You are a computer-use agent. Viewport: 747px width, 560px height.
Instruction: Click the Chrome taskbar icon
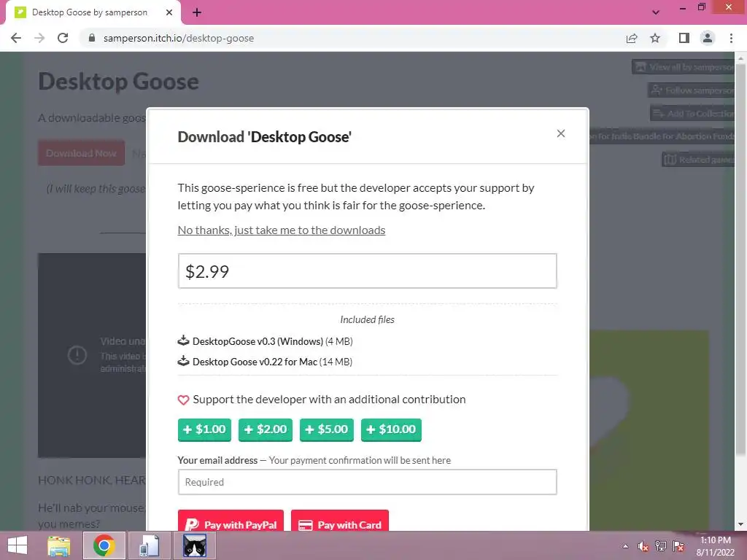click(x=104, y=545)
